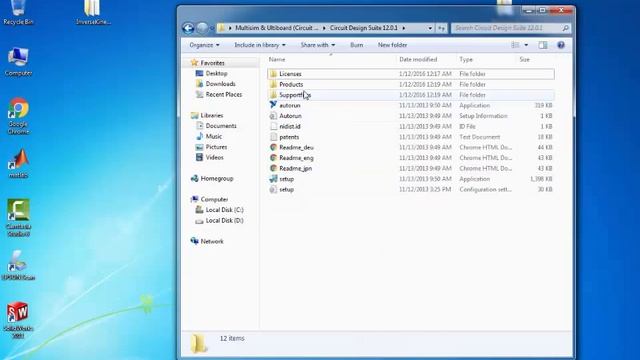The image size is (640, 360).
Task: Open Help with the question mark icon
Action: tap(561, 45)
